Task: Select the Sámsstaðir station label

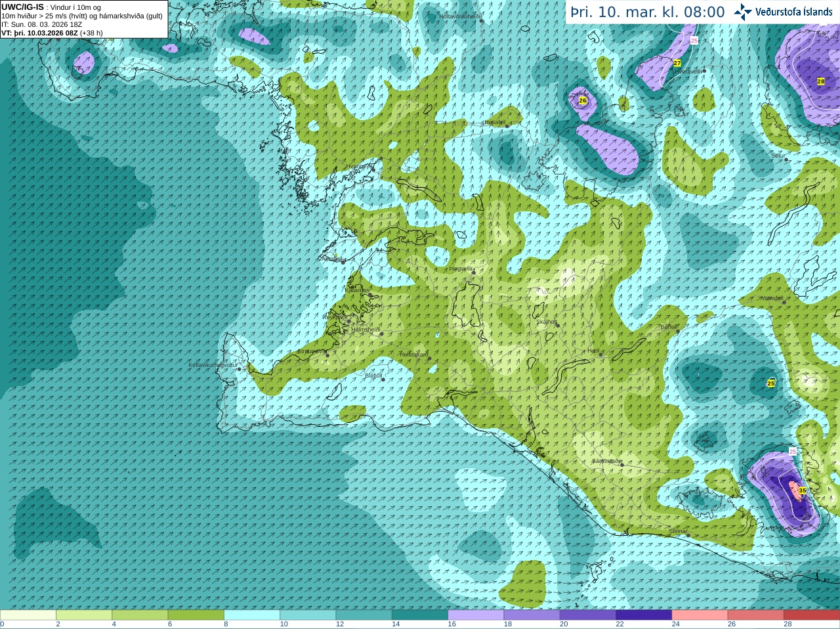Action: (607, 461)
